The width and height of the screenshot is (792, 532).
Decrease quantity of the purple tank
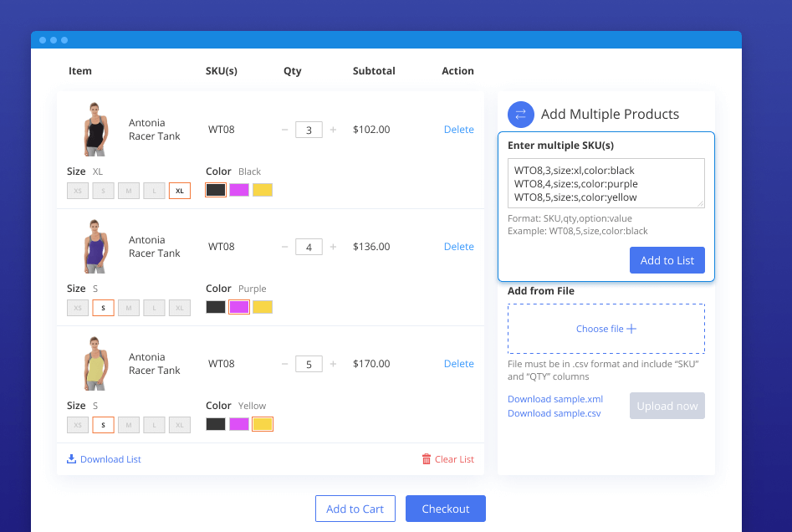click(285, 247)
